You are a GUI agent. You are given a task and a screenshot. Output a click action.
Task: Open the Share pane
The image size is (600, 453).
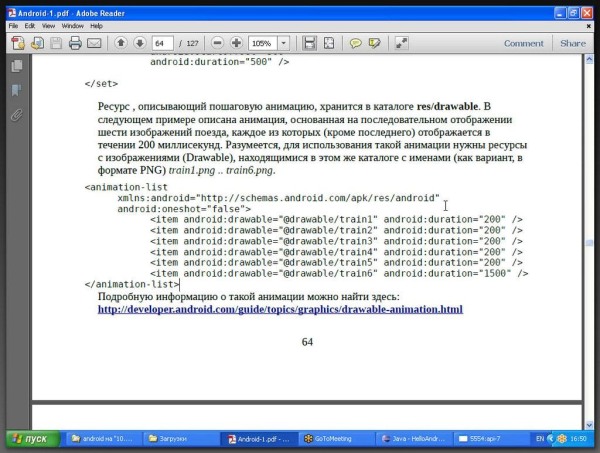[x=572, y=44]
